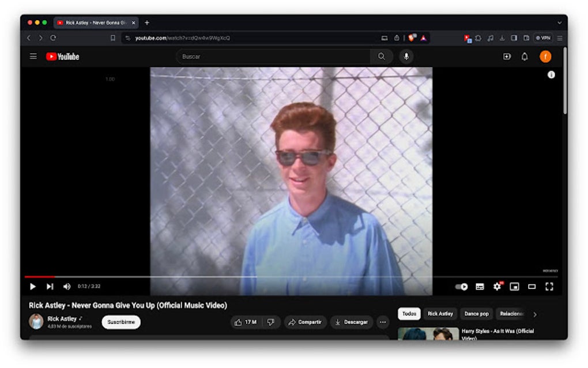Image resolution: width=588 pixels, height=368 pixels.
Task: Mute the video with the volume icon
Action: (66, 286)
